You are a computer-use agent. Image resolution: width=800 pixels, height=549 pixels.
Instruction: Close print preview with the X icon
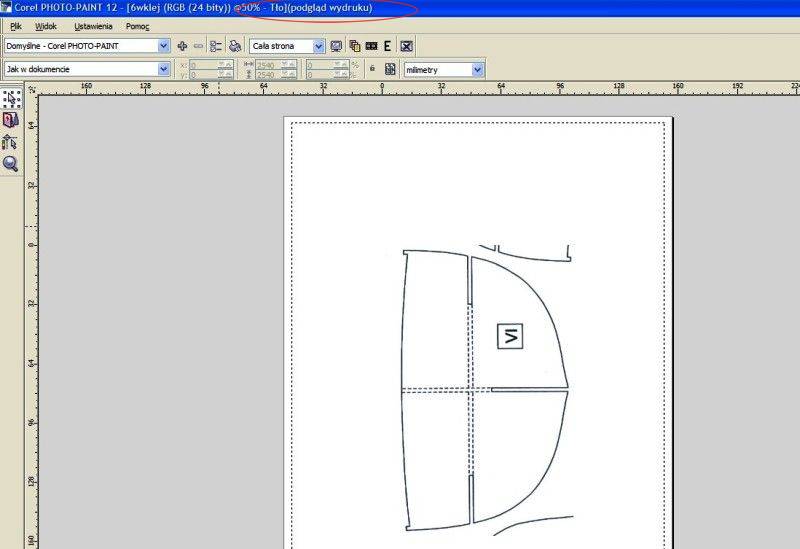click(x=407, y=46)
